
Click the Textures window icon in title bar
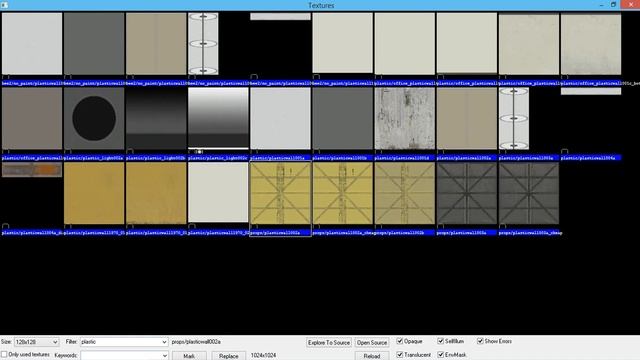[4, 5]
